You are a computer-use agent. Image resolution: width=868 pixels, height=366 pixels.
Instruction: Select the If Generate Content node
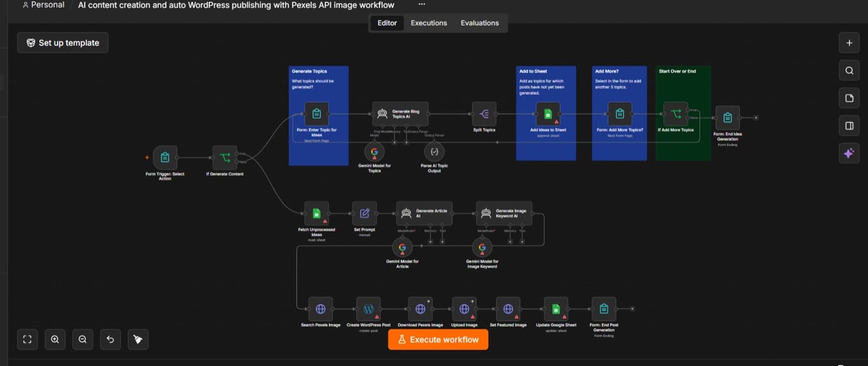(224, 158)
